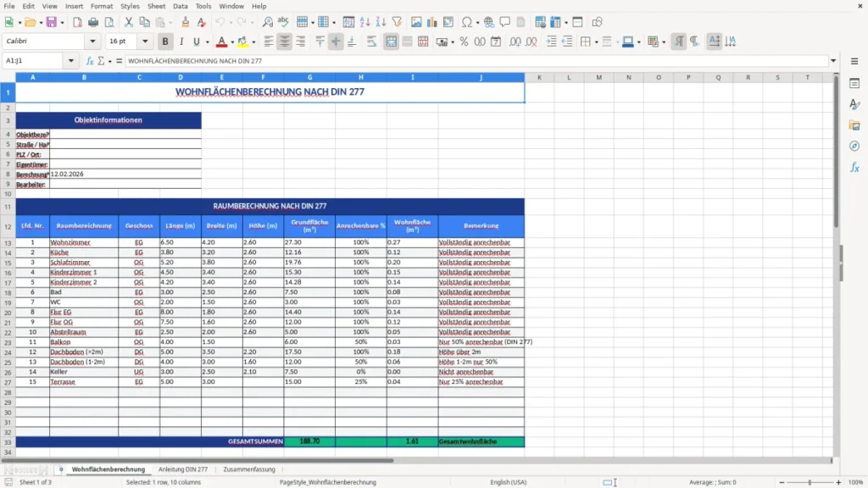868x488 pixels.
Task: Click Insert Chart icon
Action: tap(431, 22)
